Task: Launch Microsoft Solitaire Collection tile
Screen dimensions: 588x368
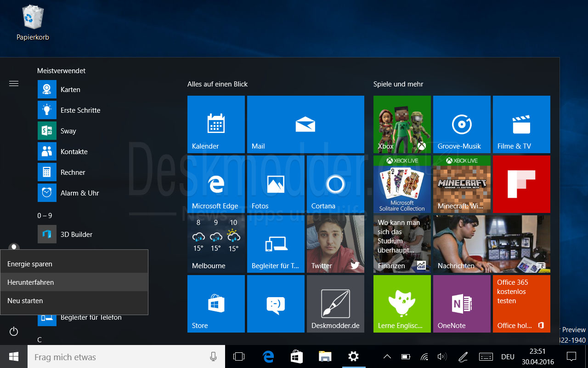Action: click(402, 184)
